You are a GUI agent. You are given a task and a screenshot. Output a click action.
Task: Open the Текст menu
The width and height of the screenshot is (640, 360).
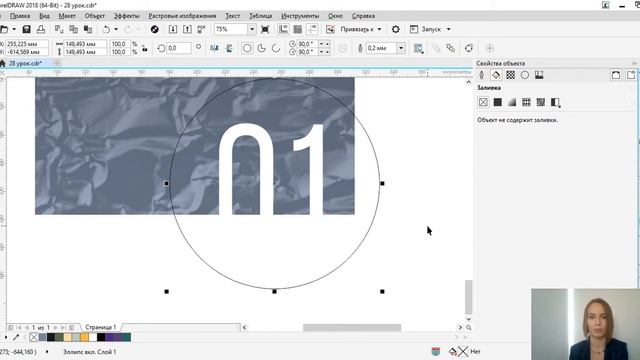pos(233,16)
